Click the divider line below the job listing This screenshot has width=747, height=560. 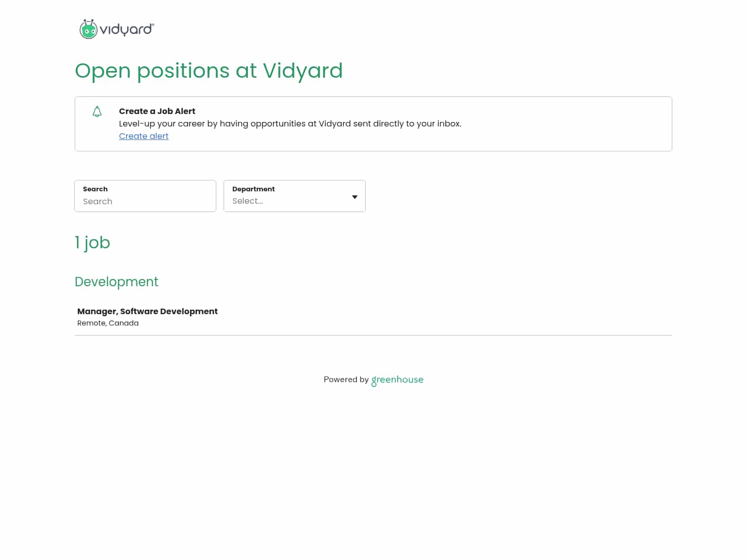click(x=374, y=335)
